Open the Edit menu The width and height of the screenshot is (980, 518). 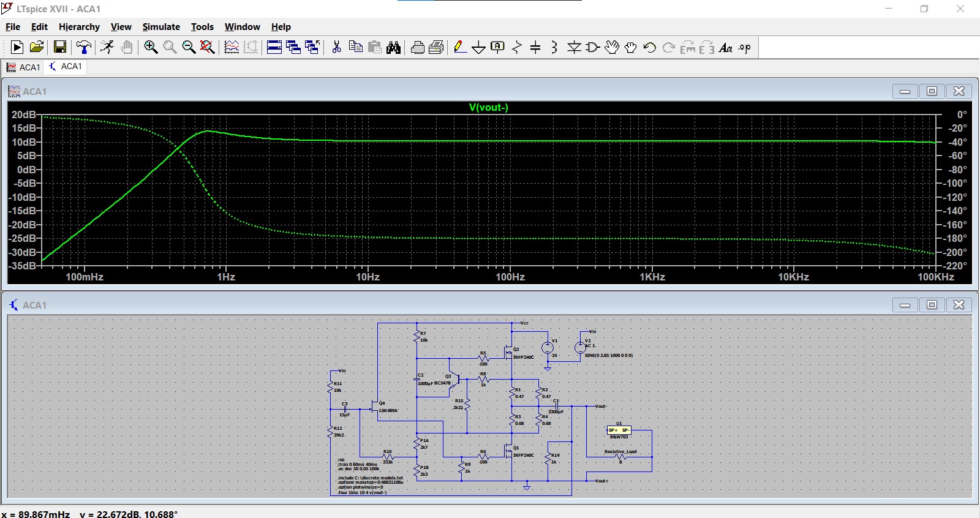39,27
